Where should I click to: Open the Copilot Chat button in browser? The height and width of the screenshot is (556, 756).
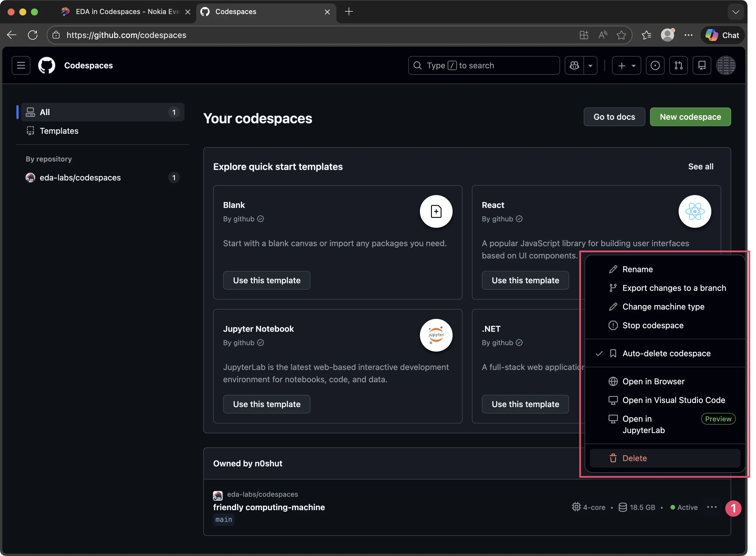[x=722, y=35]
